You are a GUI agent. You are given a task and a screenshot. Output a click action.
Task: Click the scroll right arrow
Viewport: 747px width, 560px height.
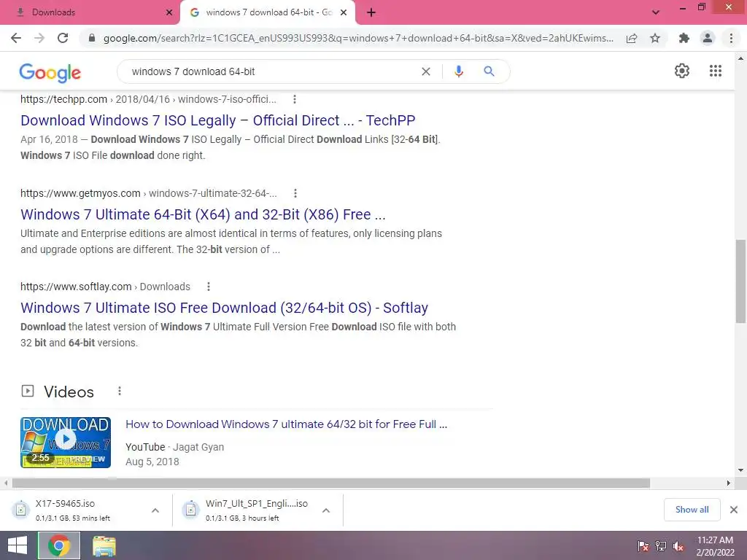coord(729,483)
